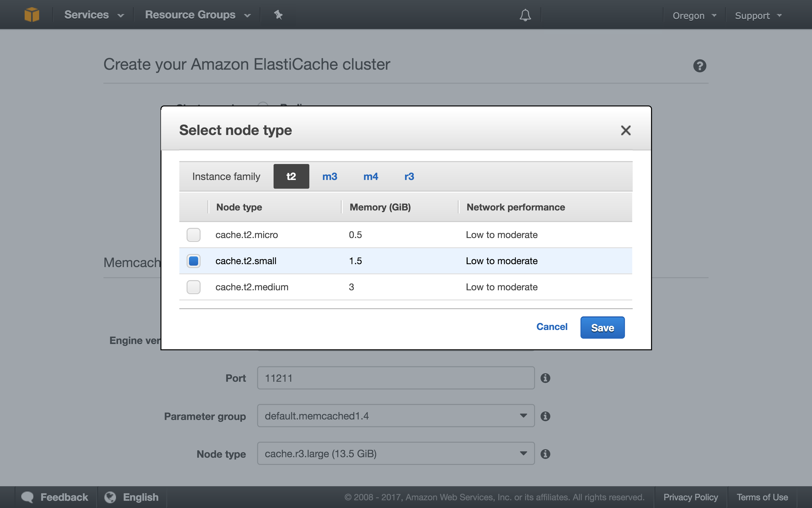Open the Services dropdown menu

click(x=94, y=15)
